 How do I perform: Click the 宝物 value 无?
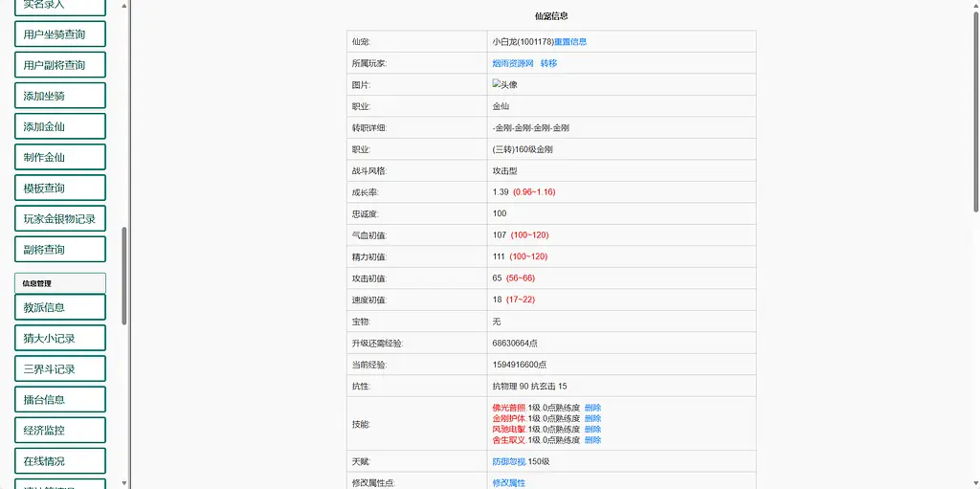point(497,322)
